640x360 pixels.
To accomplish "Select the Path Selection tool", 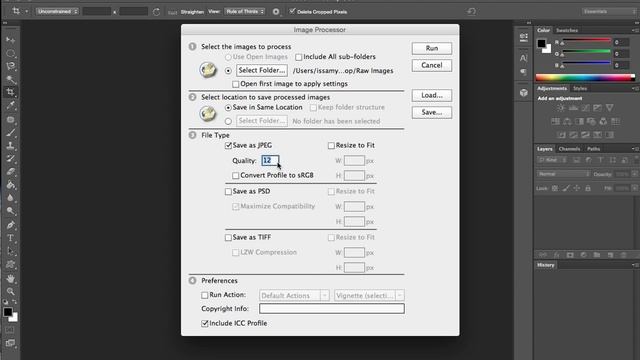I will 11,251.
